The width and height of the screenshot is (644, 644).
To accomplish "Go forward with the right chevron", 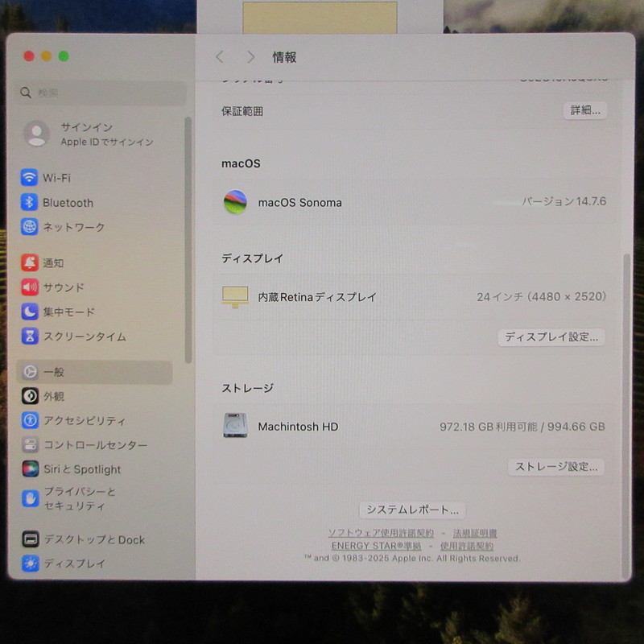I will (x=250, y=57).
